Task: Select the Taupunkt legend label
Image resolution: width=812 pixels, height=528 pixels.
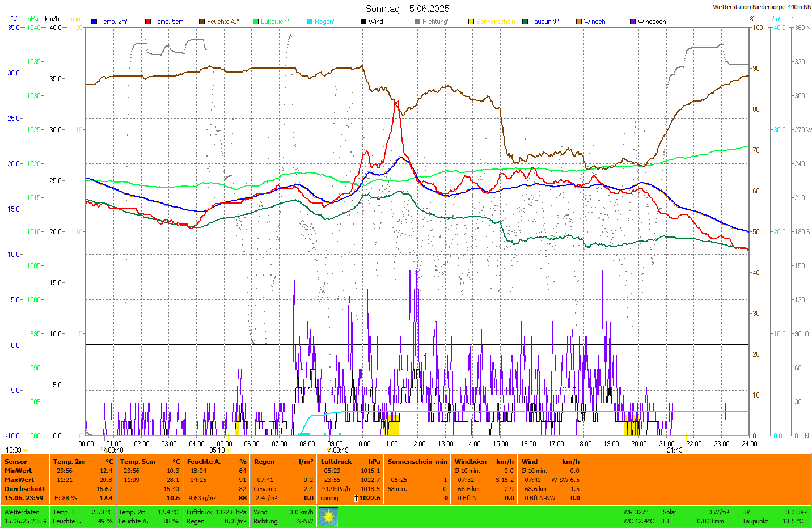Action: tap(544, 22)
